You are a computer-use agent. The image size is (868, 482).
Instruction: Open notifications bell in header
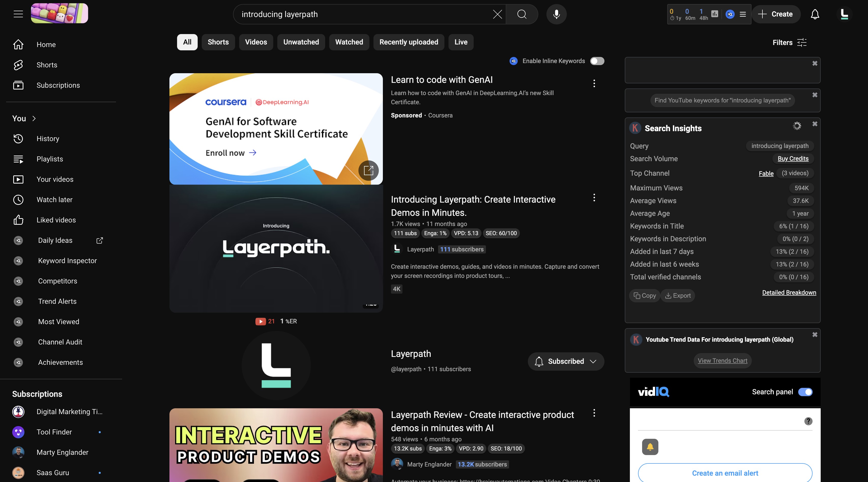pos(815,14)
